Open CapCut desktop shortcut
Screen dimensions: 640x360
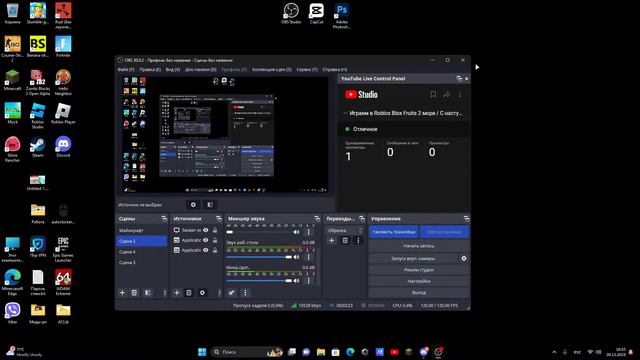[316, 14]
